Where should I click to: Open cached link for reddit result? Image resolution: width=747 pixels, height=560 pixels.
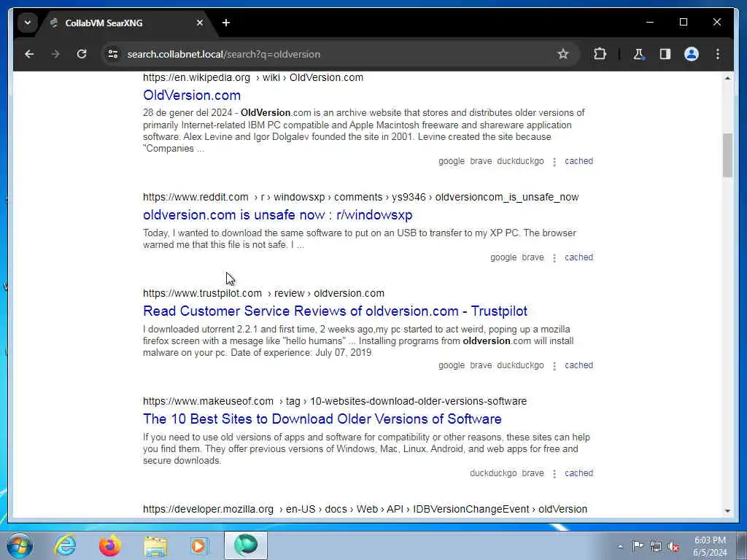[x=578, y=257]
